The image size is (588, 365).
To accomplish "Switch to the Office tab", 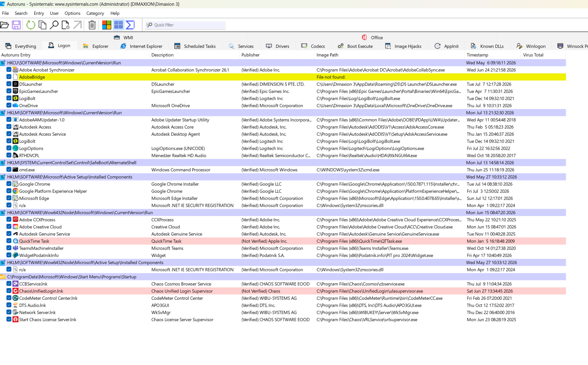I will [372, 38].
